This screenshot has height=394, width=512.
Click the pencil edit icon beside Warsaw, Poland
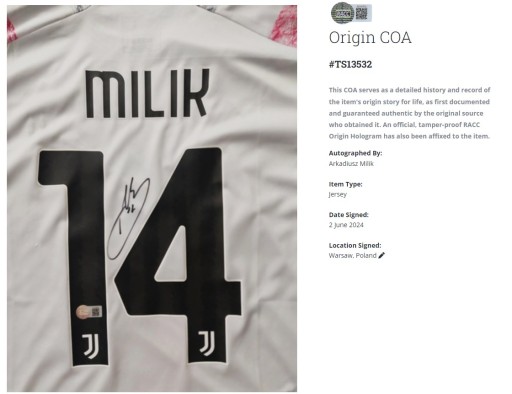(x=382, y=255)
